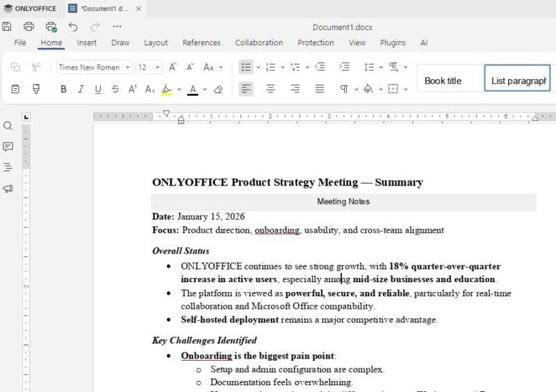This screenshot has width=556, height=392.
Task: Click the Document1 file tab
Action: coord(105,8)
